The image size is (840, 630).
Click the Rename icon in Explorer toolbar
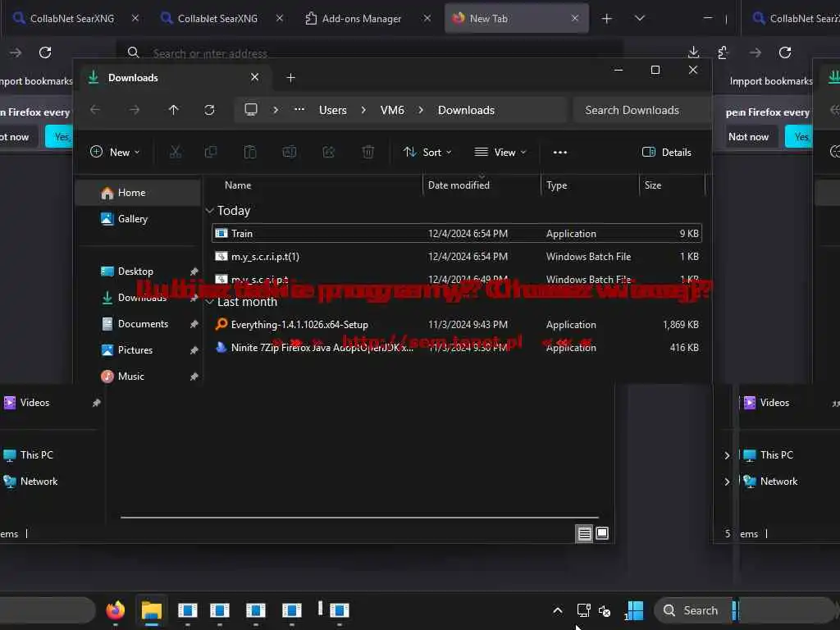coord(290,152)
